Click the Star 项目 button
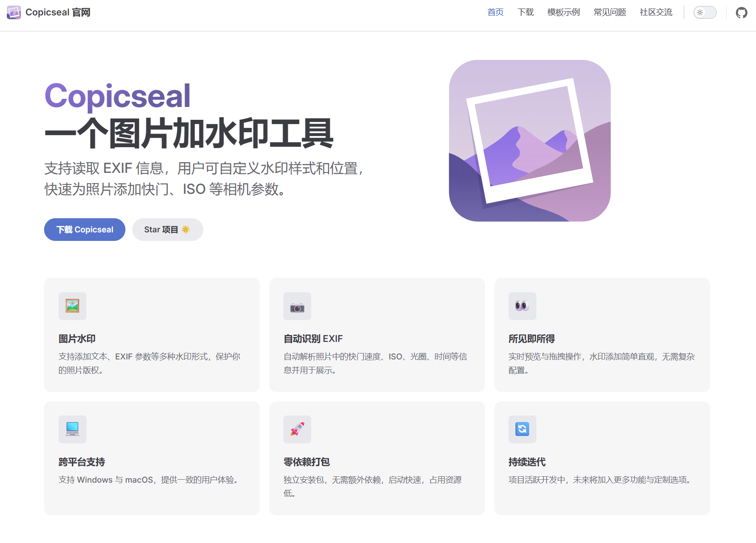756x543 pixels. pos(167,230)
